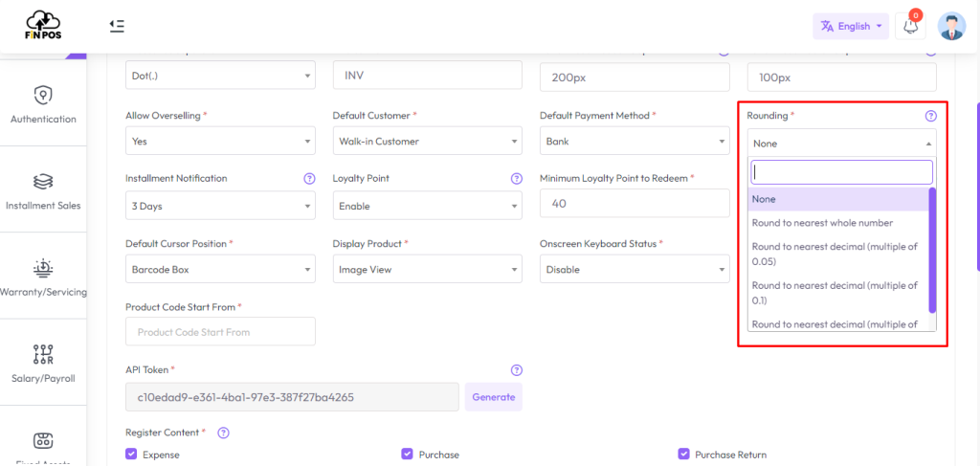The width and height of the screenshot is (980, 466).
Task: Expand the Allow Overselling dropdown
Action: 220,142
